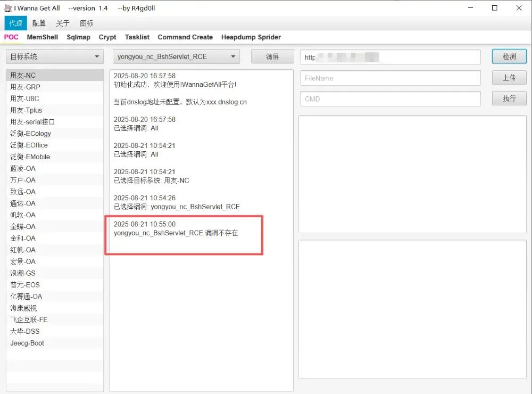Choose 海康威视 from the target list
This screenshot has height=394, width=532.
(24, 308)
